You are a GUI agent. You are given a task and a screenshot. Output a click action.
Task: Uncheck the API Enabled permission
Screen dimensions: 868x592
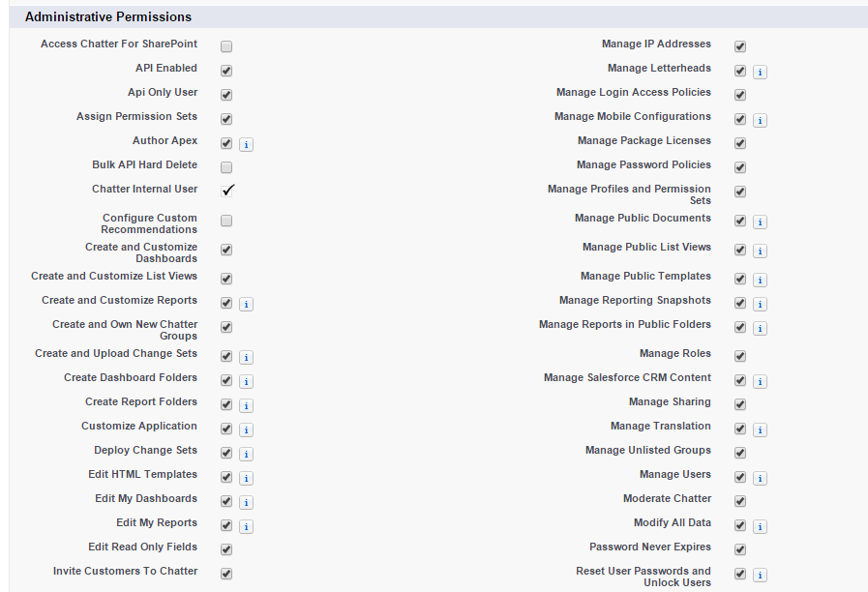click(226, 71)
